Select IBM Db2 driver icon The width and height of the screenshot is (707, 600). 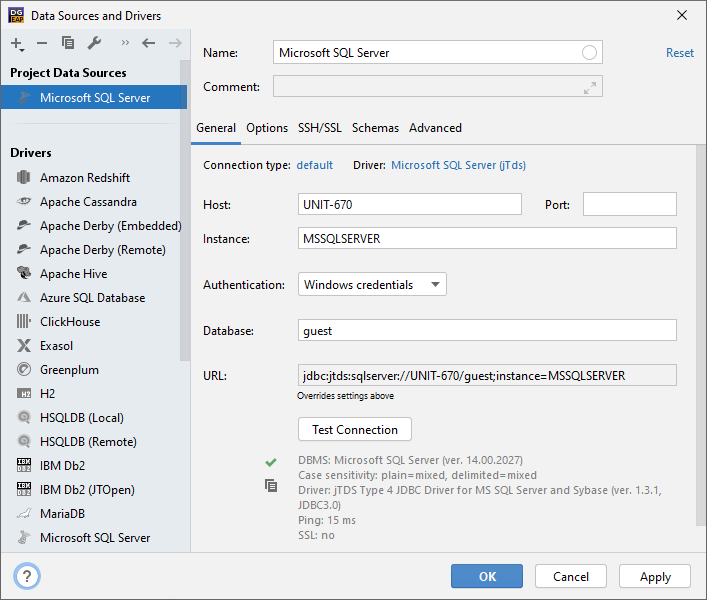[x=23, y=465]
